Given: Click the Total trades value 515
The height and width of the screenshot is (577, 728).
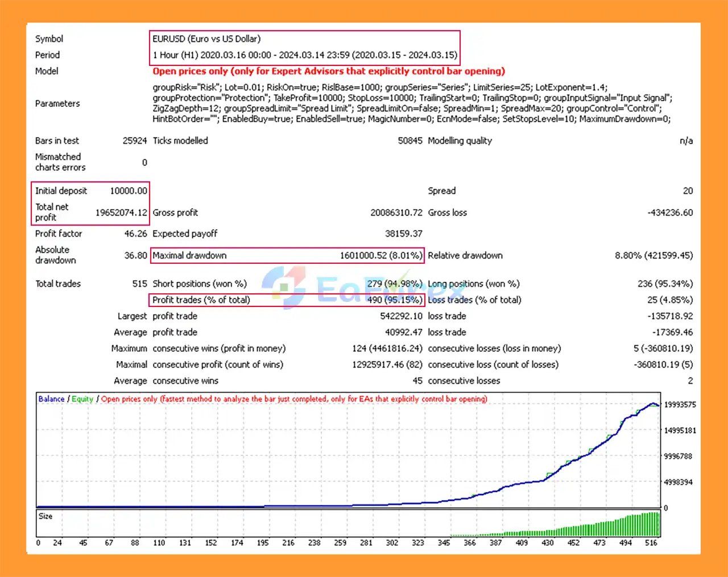Looking at the screenshot, I should pyautogui.click(x=139, y=284).
